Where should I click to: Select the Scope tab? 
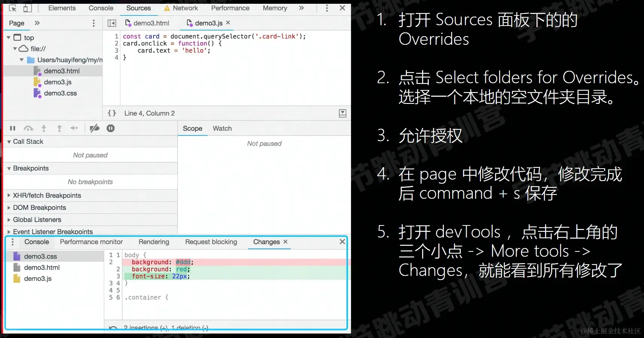click(x=192, y=128)
